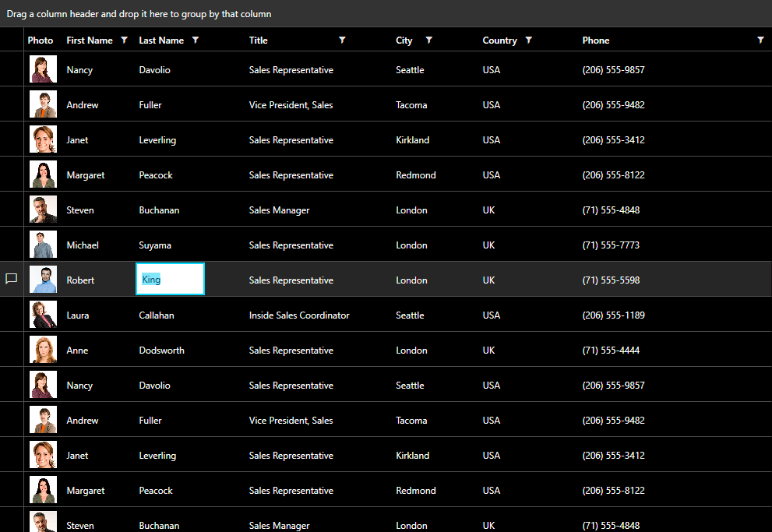Viewport: 772px width, 532px height.
Task: Click Laura Callahan's photo
Action: click(44, 315)
